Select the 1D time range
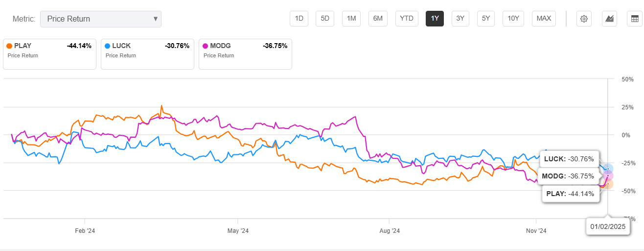Screen dimensions: 644x251 (x=299, y=19)
